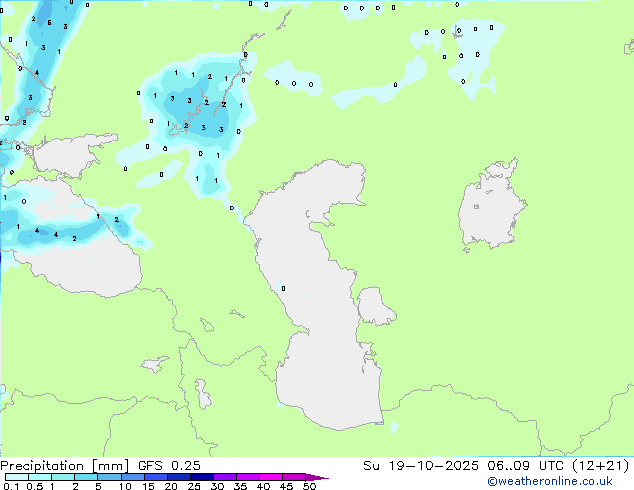
Task: Click the 10–15 mm legend swatch
Action: [x=133, y=477]
